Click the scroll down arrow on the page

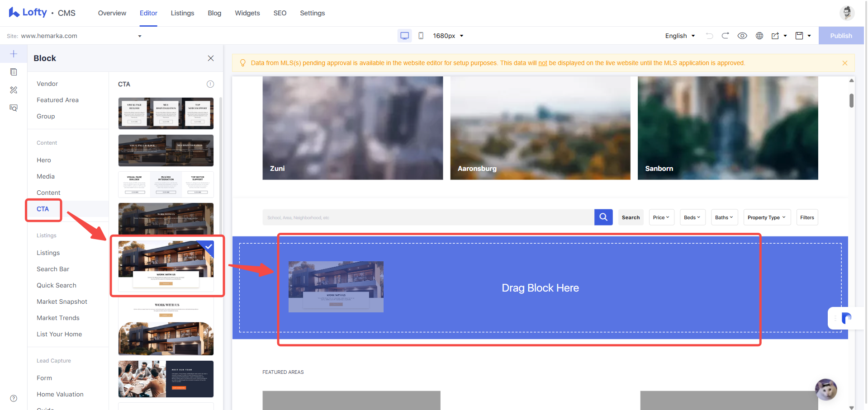coord(851,407)
